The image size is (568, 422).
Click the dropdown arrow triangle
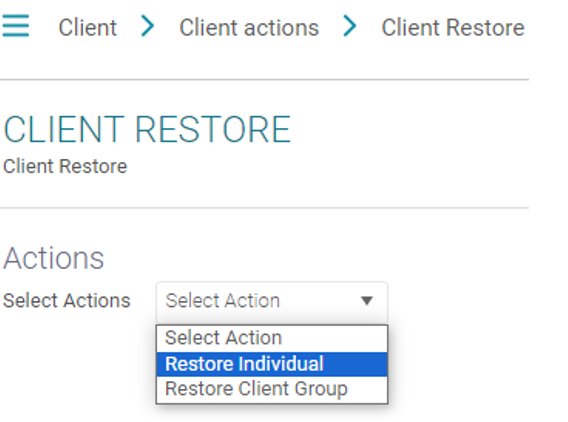click(x=367, y=301)
